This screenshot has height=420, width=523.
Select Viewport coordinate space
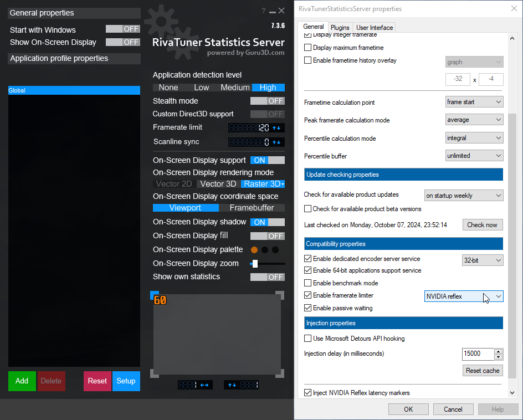coord(186,208)
